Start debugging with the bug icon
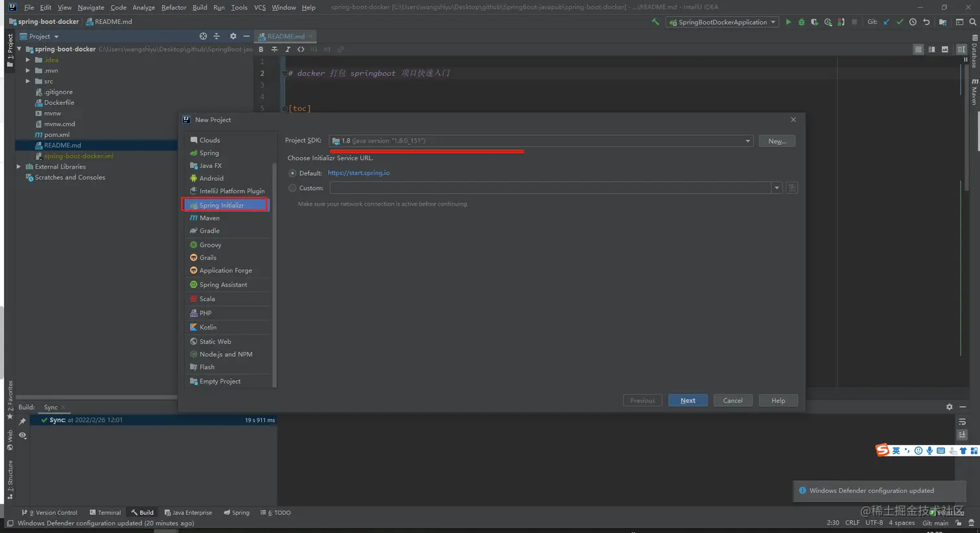Screen dimensions: 980x533 coord(802,22)
